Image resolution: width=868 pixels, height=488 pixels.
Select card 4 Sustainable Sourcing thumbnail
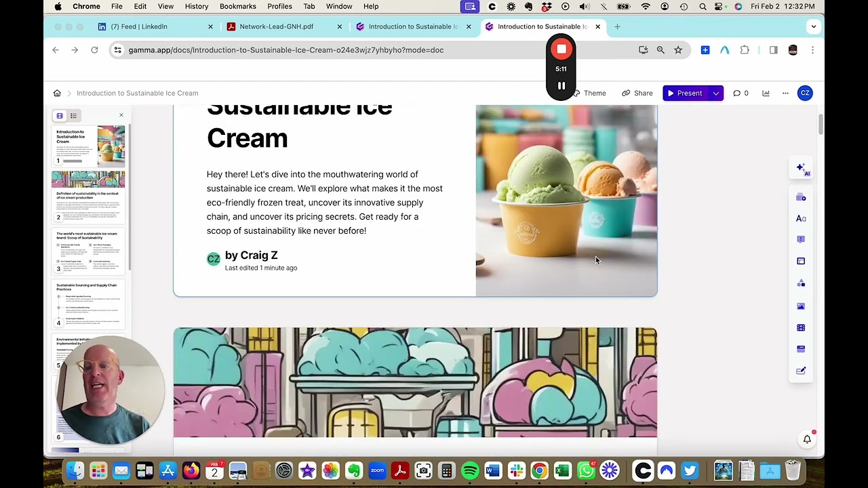pos(88,304)
